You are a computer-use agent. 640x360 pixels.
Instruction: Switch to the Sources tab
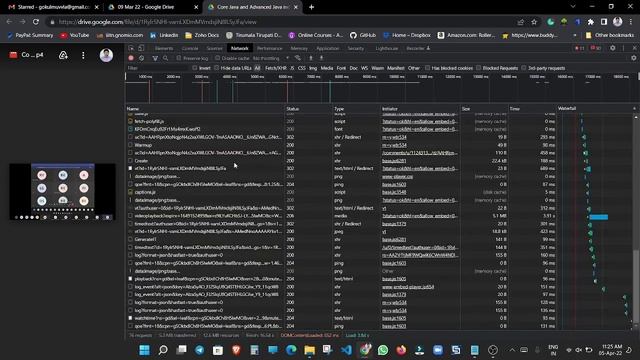pyautogui.click(x=214, y=48)
